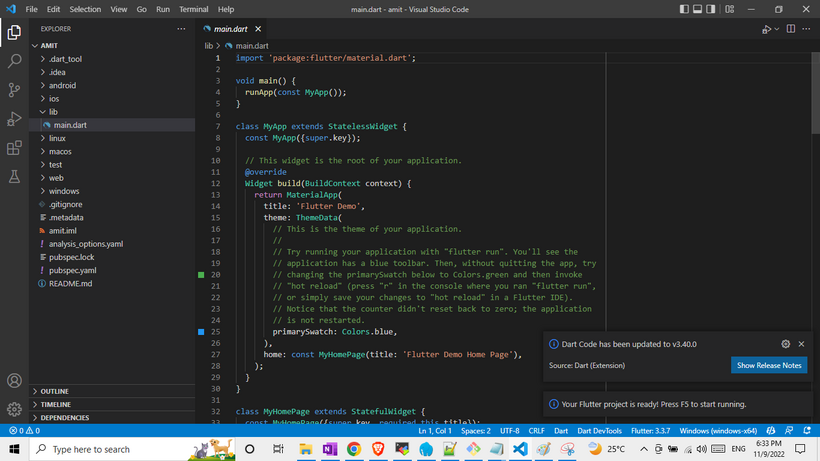Open pubspec.yaml from the Explorer
The width and height of the screenshot is (820, 461).
(x=72, y=270)
